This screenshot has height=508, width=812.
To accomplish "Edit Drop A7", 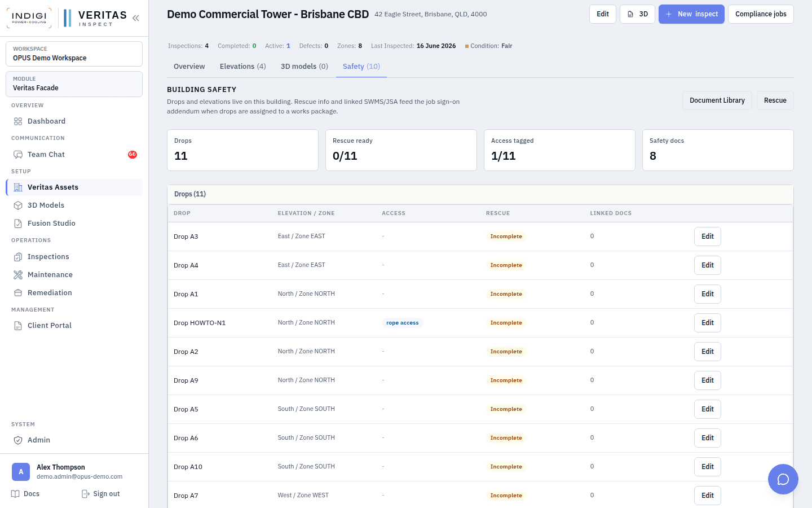I will click(x=708, y=496).
